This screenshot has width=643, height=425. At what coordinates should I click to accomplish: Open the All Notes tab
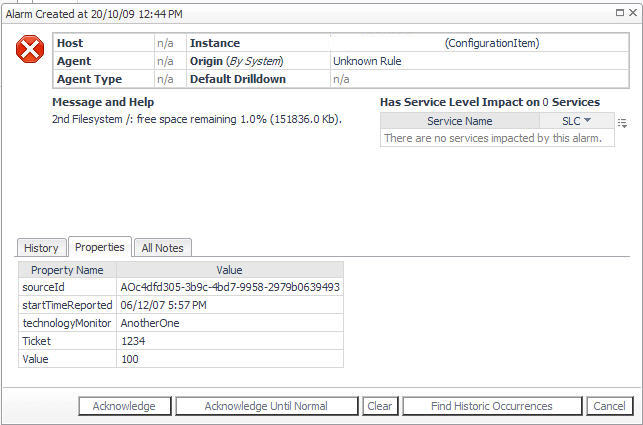pos(162,248)
